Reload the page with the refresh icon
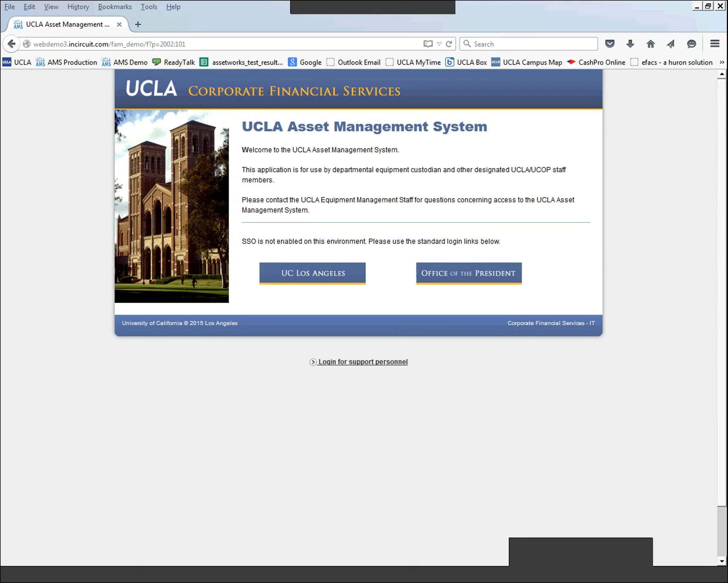This screenshot has height=583, width=728. click(449, 44)
